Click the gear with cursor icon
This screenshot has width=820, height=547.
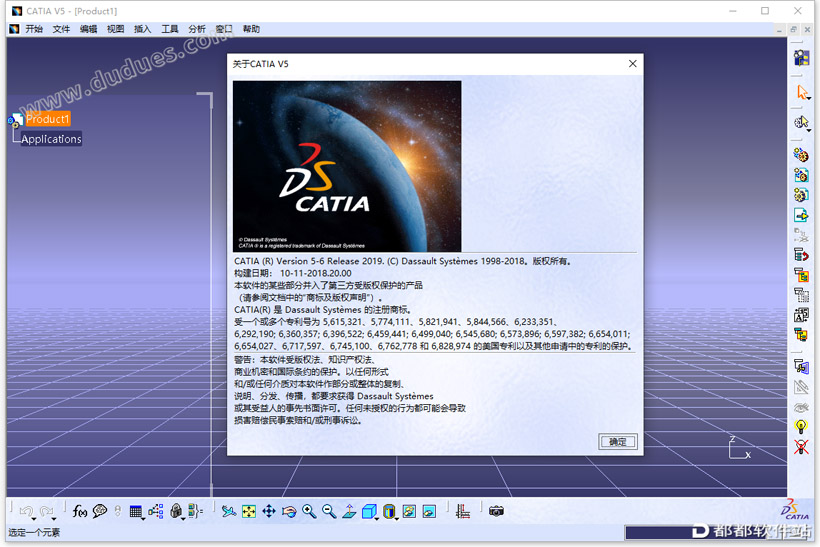tap(801, 122)
